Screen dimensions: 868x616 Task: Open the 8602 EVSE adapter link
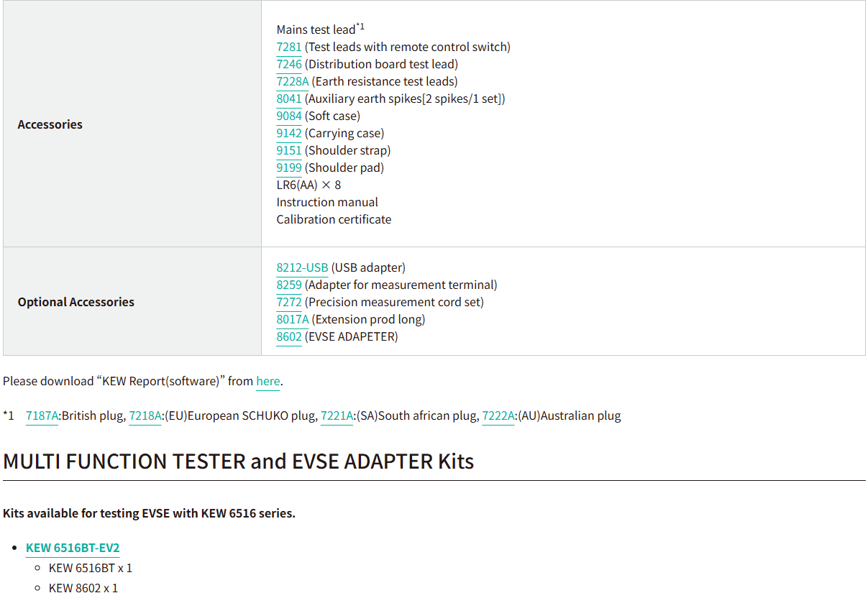pyautogui.click(x=289, y=337)
